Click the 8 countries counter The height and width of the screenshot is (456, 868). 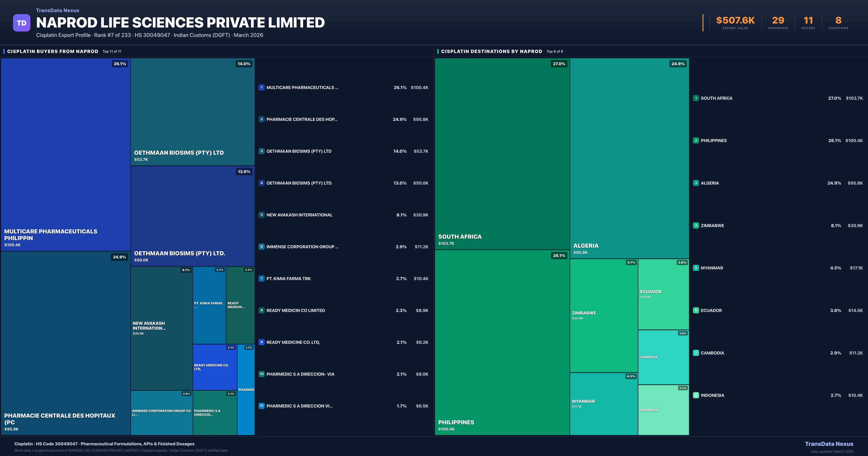tap(838, 20)
